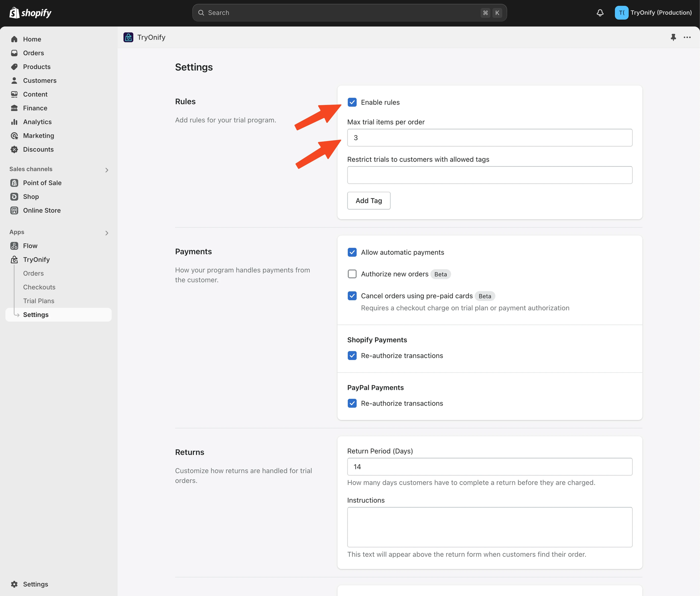Check Authorize new orders checkbox
This screenshot has height=596, width=700.
[x=352, y=274]
